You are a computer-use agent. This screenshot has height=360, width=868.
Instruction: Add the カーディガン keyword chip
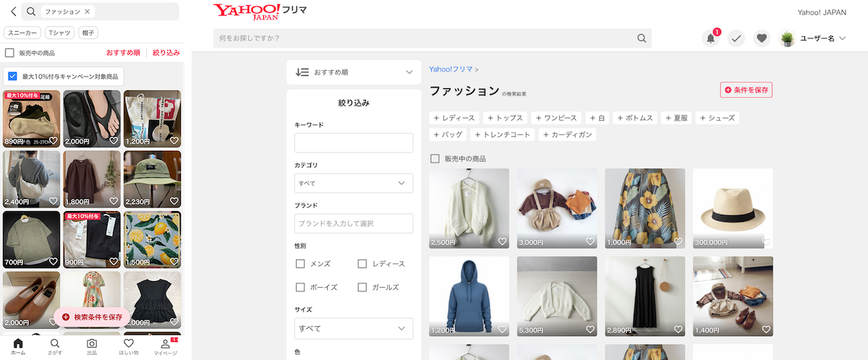point(568,134)
